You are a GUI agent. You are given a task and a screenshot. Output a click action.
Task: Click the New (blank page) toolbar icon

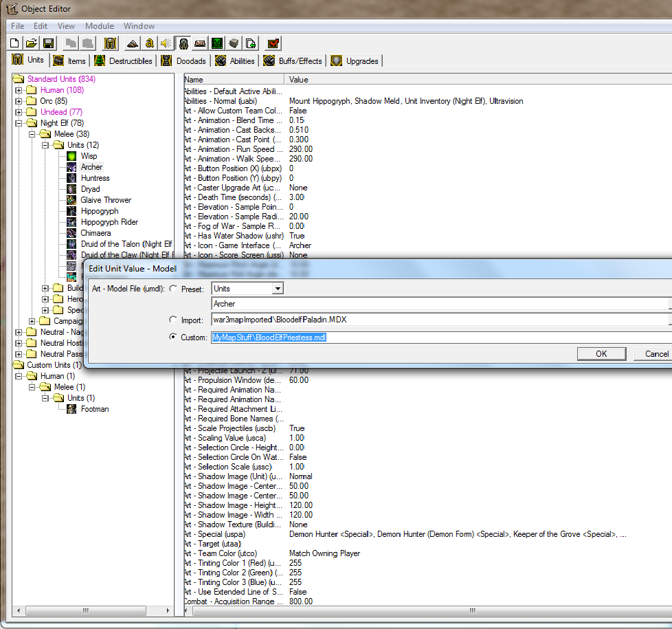point(14,43)
